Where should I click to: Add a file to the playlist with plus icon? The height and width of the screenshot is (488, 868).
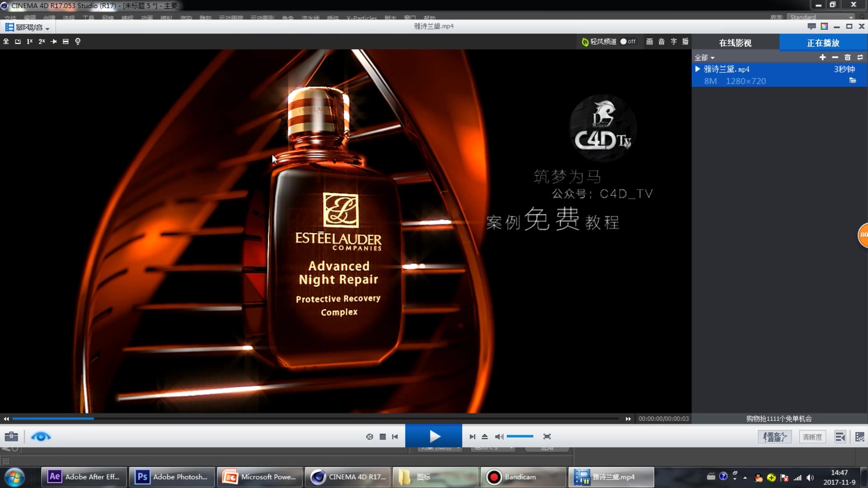(x=822, y=57)
